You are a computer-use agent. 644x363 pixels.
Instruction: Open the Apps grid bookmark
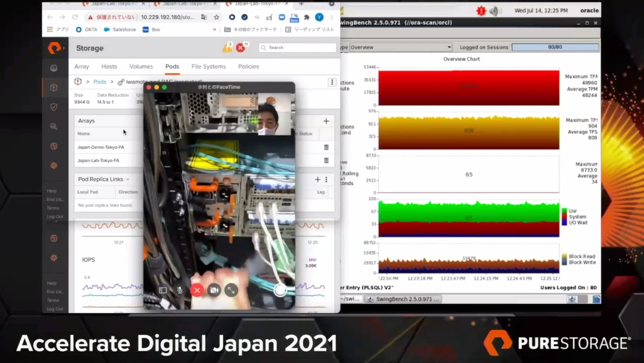[58, 29]
